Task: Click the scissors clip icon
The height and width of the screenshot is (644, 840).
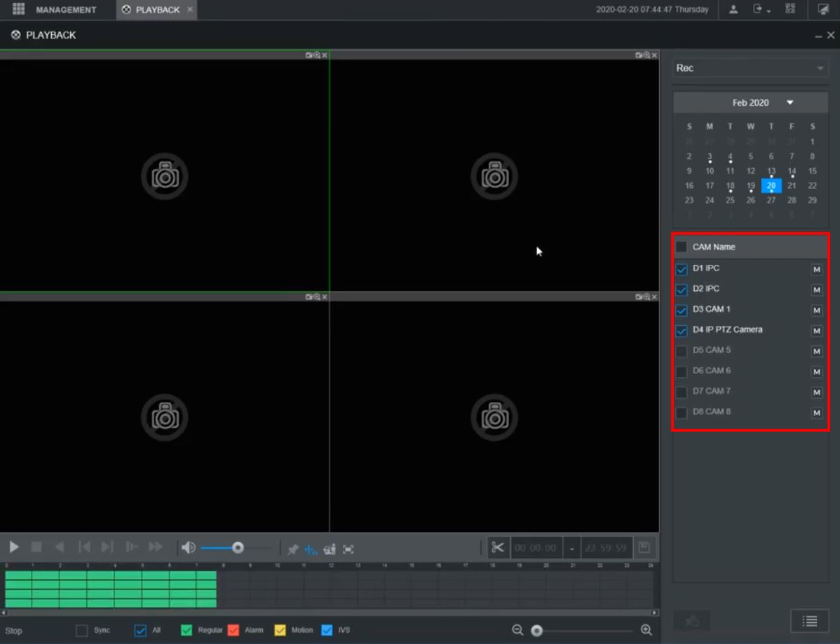Action: [498, 547]
